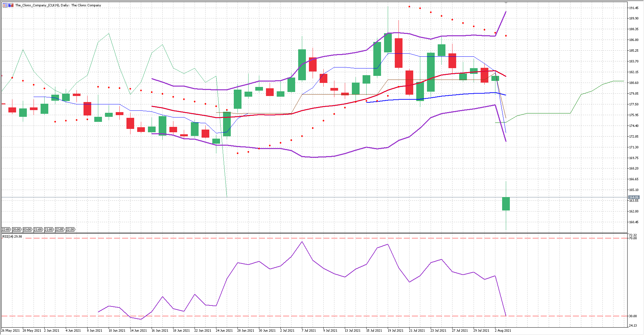Click the 19 Jul 2021 date label
Image resolution: width=644 pixels, height=335 pixels.
point(395,331)
